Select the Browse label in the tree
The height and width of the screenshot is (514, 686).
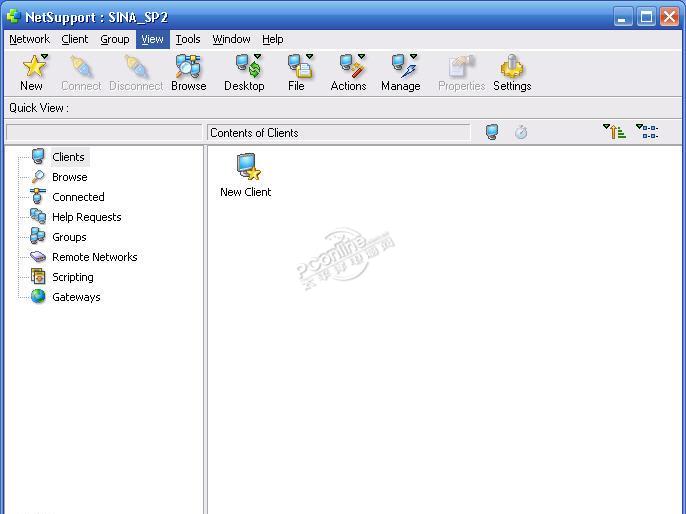tap(70, 177)
